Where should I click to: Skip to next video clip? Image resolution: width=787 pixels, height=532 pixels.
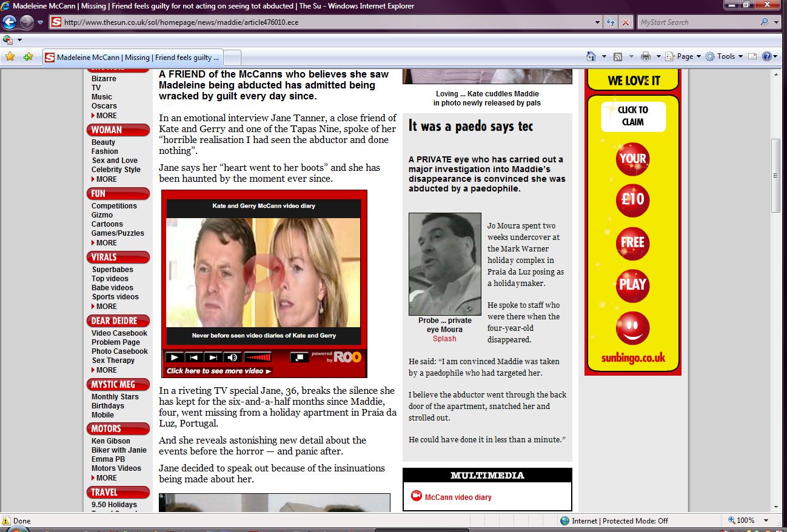(x=212, y=357)
